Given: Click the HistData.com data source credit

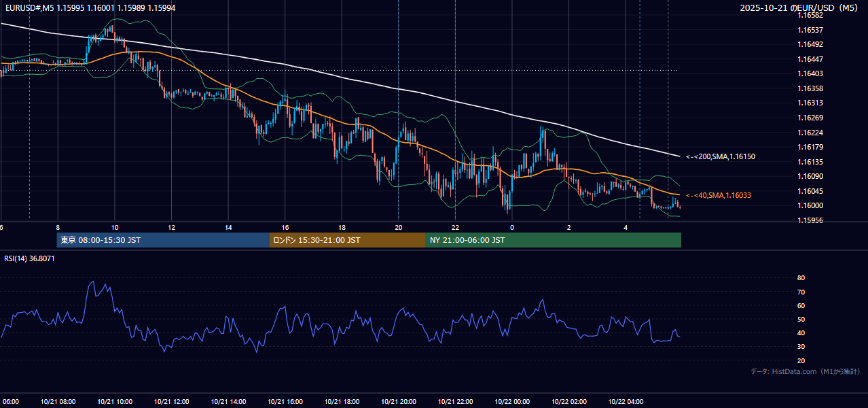Looking at the screenshot, I should point(806,371).
